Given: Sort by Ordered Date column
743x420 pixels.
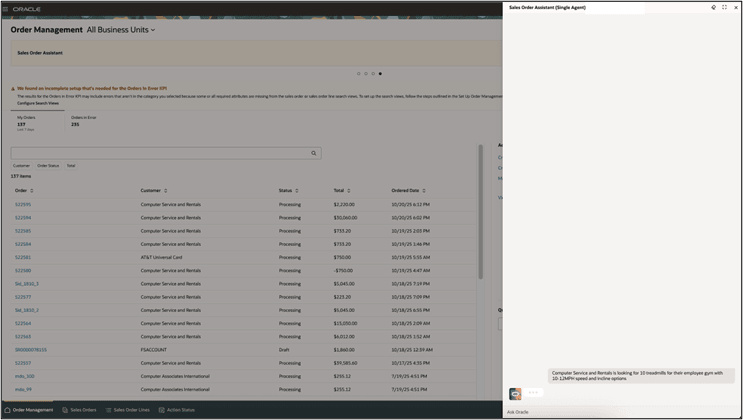Looking at the screenshot, I should pos(424,191).
